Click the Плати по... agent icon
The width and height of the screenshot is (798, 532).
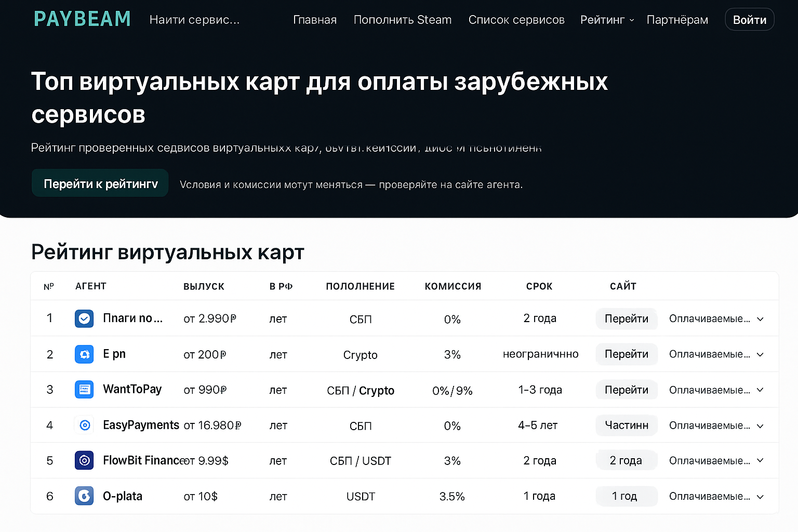pyautogui.click(x=84, y=318)
